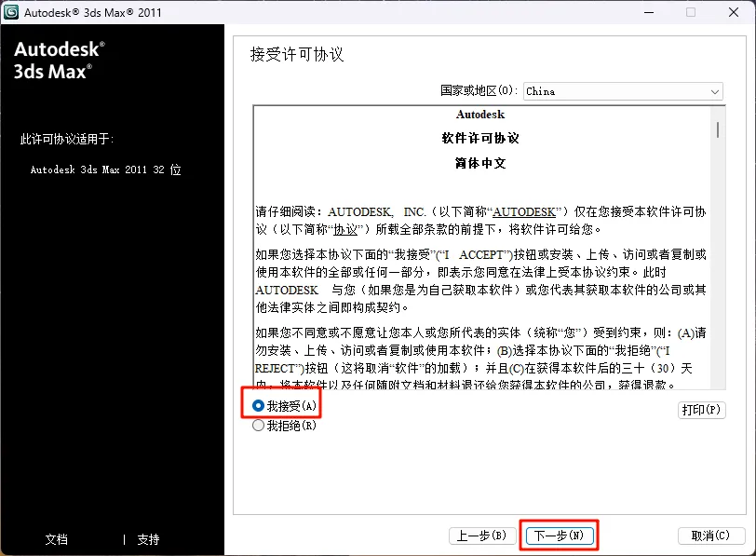Click the underlined AUTODESK text in agreement
This screenshot has width=756, height=556.
(x=524, y=211)
